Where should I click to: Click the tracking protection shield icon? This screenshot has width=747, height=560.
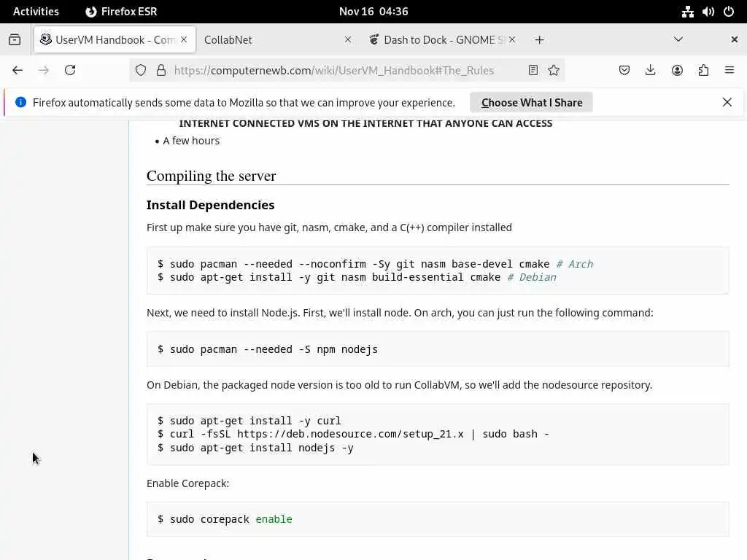[141, 70]
